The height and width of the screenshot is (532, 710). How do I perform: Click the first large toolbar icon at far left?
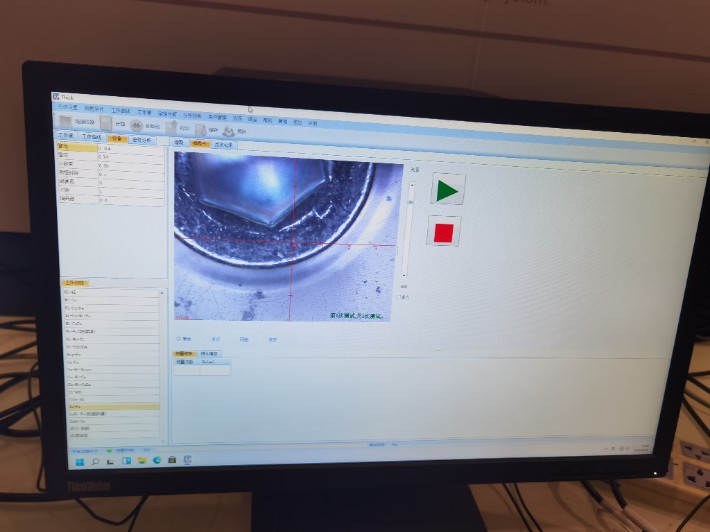click(x=66, y=121)
